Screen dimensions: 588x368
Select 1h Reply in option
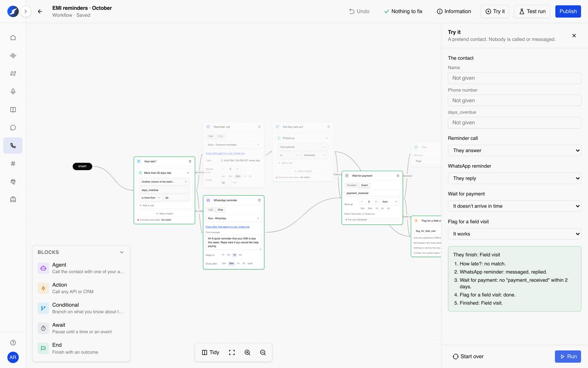click(x=223, y=255)
